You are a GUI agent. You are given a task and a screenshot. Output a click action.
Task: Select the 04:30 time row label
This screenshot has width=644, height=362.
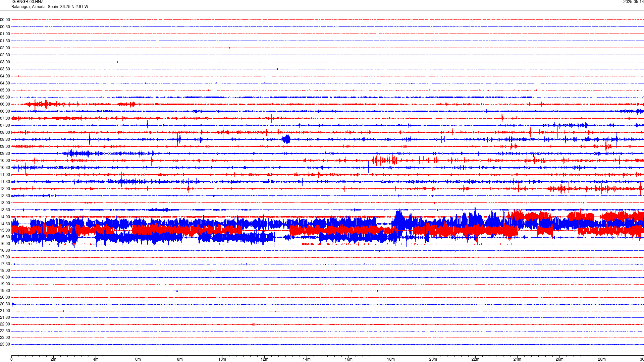point(5,83)
